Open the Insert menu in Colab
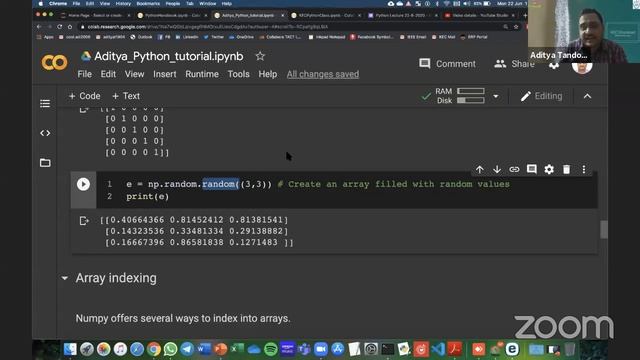This screenshot has width=640, height=360. (x=165, y=74)
